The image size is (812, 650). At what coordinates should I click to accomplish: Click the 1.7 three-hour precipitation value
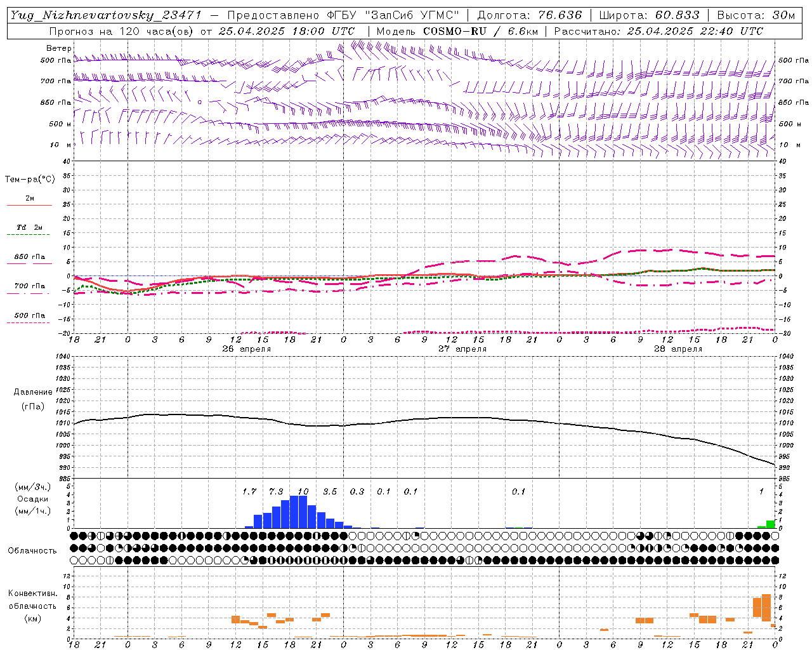pyautogui.click(x=249, y=491)
